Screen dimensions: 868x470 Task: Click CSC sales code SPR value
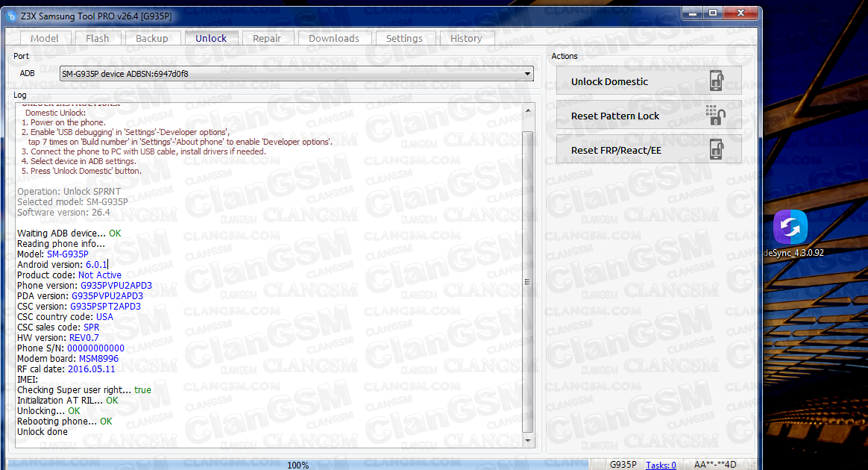pos(91,328)
